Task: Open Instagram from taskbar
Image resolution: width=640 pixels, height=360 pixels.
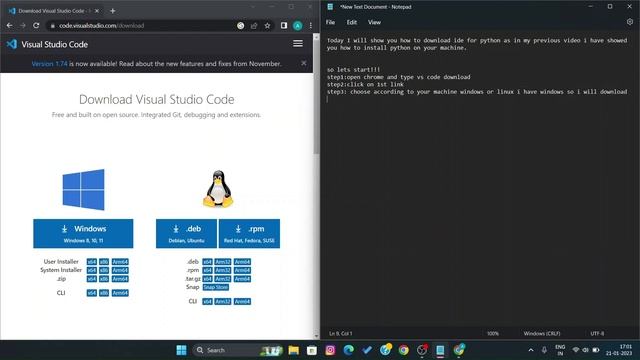Action: point(330,350)
